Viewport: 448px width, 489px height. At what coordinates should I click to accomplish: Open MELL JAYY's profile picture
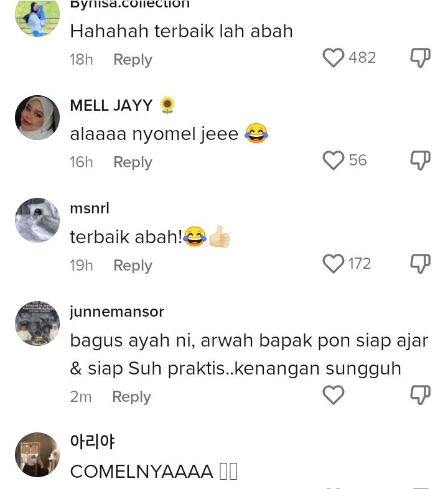coord(37,118)
